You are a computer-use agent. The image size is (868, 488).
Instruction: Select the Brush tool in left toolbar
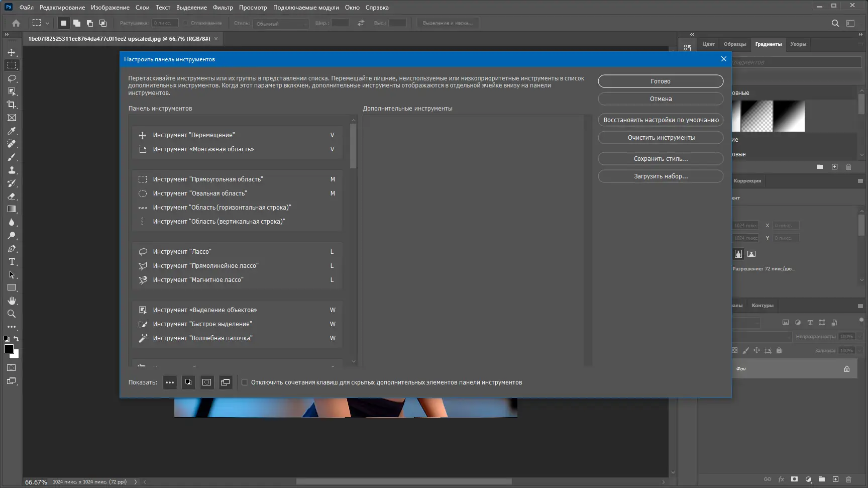tap(12, 157)
